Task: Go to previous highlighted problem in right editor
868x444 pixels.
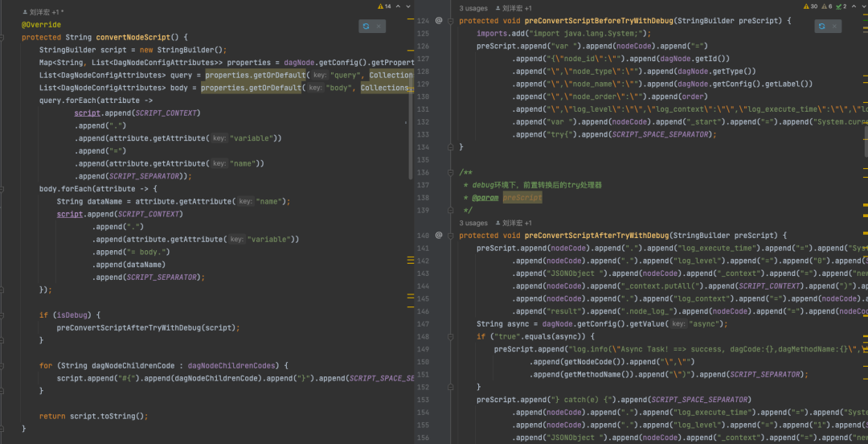Action: tap(854, 6)
